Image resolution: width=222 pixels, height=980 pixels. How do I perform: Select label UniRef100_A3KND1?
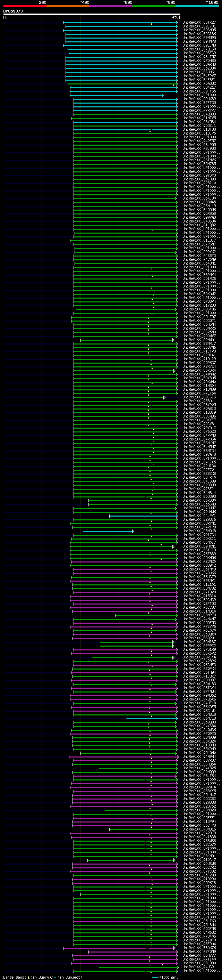199,856
